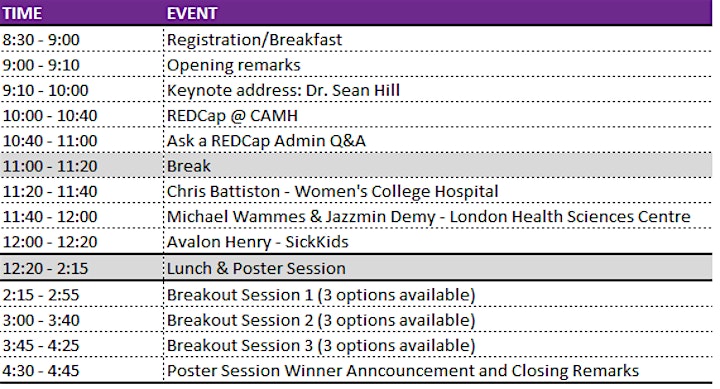The image size is (720, 389).
Task: Click Ask a REDCap Admin Q&A row
Action: (356, 141)
